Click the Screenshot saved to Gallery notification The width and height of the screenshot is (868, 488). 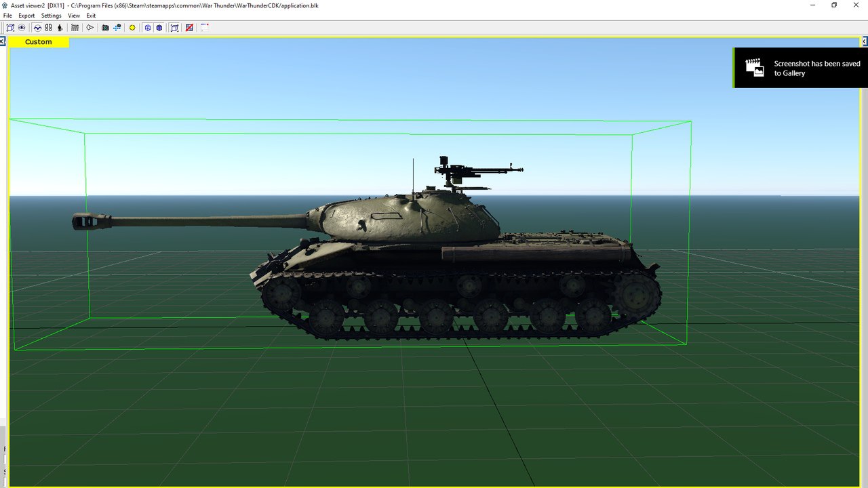800,68
